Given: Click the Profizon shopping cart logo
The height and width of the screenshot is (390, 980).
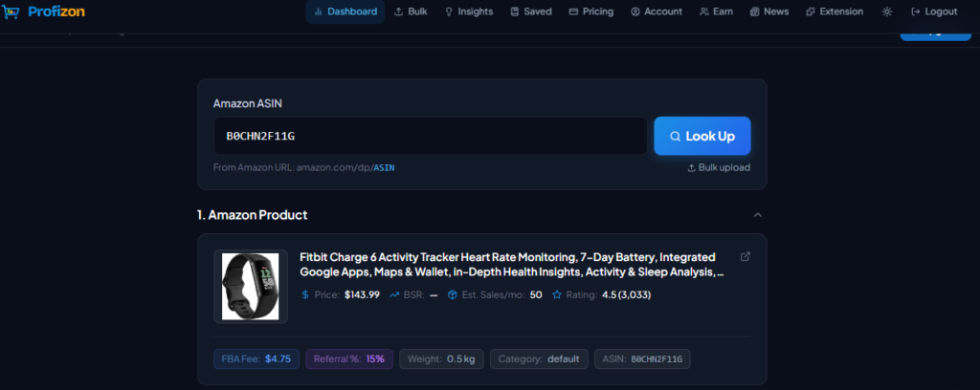Looking at the screenshot, I should coord(11,11).
